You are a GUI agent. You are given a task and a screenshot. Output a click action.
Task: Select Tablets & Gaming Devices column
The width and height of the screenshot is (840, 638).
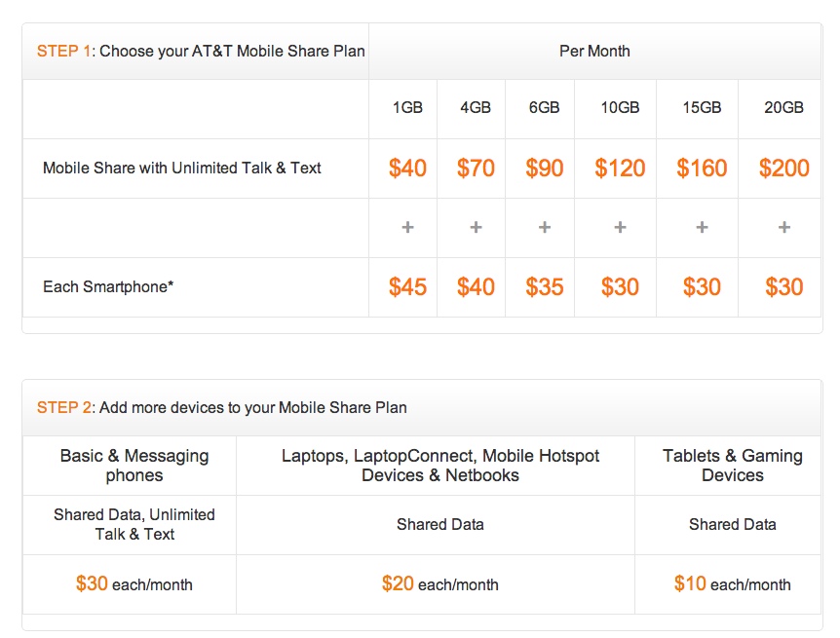point(732,465)
